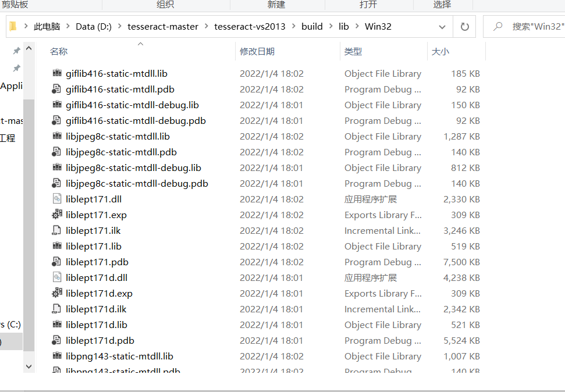Navigate to 此电脑 in the breadcrumb
Viewport: 565px width, 392px height.
point(47,27)
